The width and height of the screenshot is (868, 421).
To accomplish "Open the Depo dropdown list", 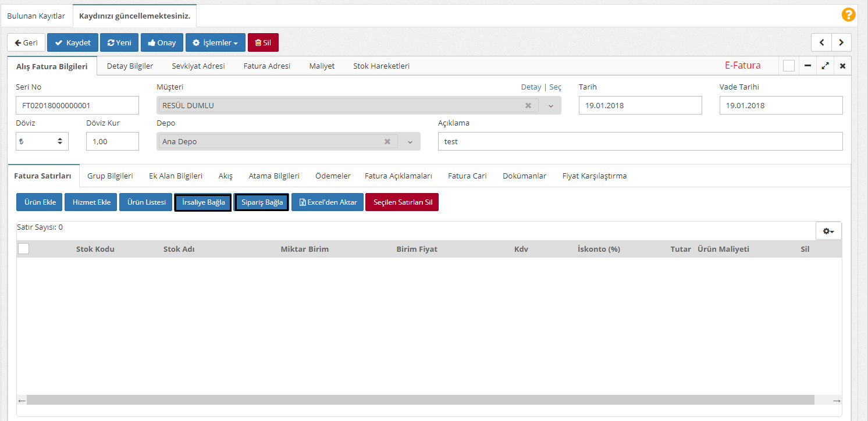I will (409, 142).
